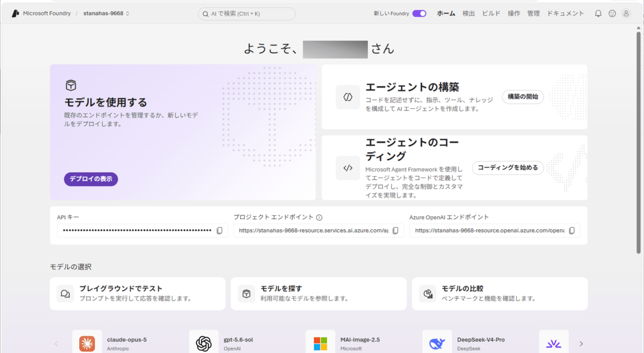Click the claude-opus-5 Anthropic logo
Image resolution: width=644 pixels, height=353 pixels.
[87, 343]
